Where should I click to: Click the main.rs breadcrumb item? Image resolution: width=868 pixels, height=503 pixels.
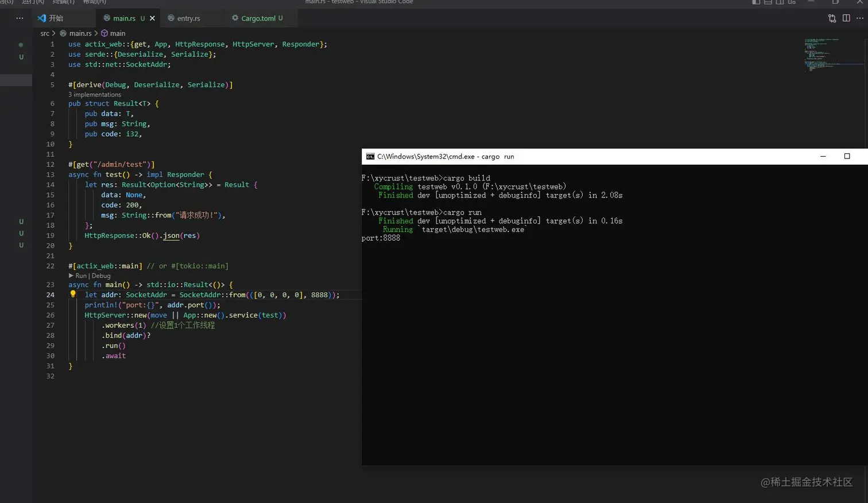(80, 33)
